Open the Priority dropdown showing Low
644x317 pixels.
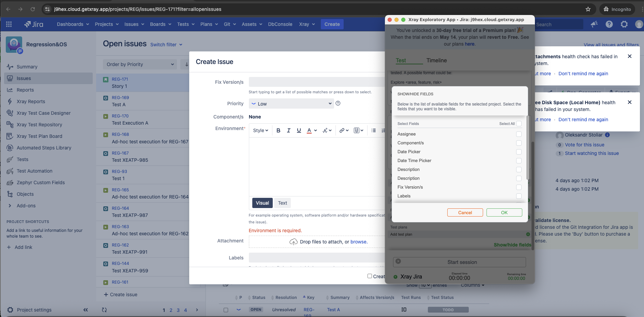[291, 104]
